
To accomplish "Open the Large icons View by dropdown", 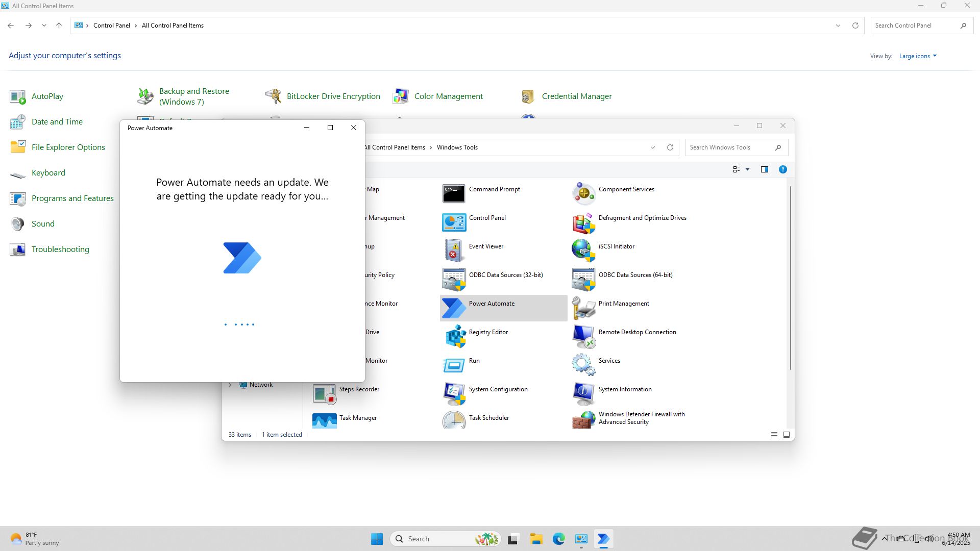I will point(918,56).
